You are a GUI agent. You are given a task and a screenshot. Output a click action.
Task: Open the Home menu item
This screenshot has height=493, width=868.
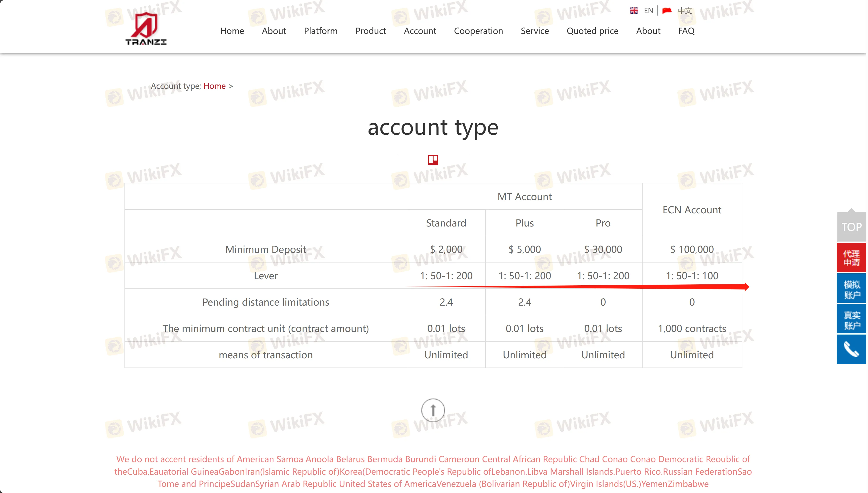pos(232,31)
